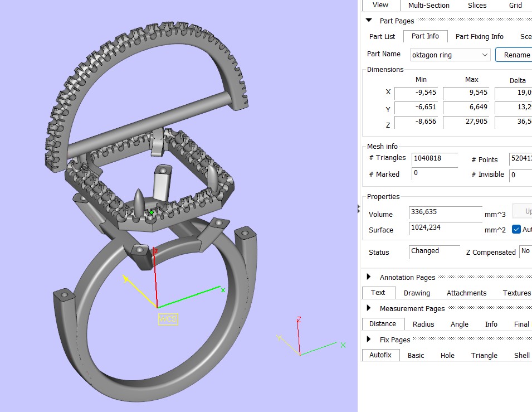Open the Final measurement tab
This screenshot has width=532, height=412.
tap(521, 324)
